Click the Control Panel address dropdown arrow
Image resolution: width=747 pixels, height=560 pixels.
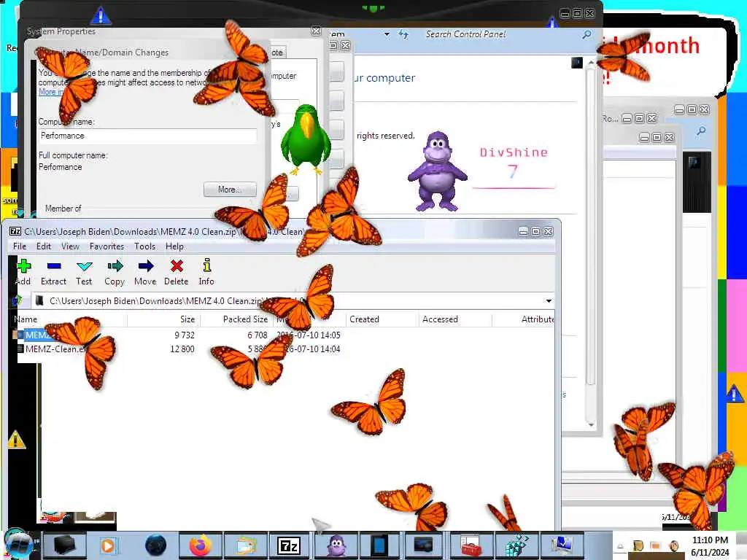pos(387,34)
